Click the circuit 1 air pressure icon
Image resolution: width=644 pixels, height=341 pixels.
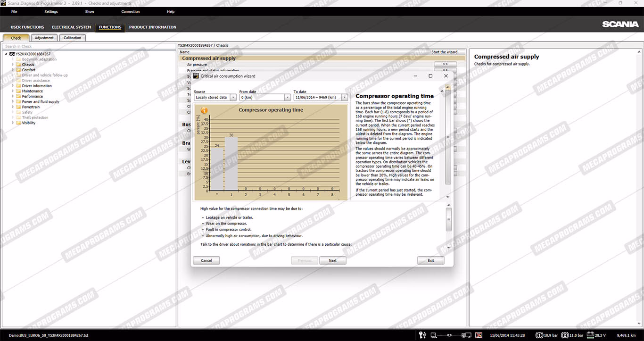click(x=539, y=335)
